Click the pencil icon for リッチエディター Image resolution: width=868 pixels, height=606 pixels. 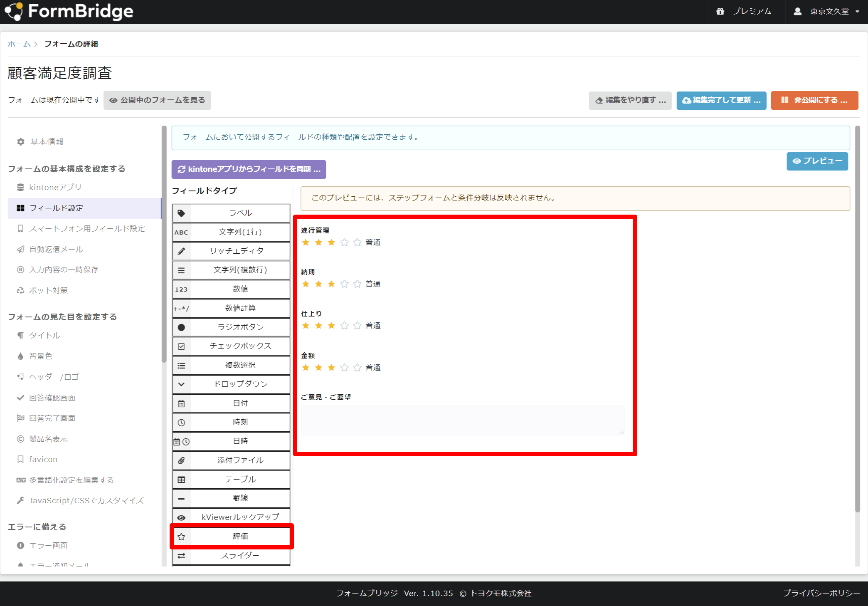(181, 251)
